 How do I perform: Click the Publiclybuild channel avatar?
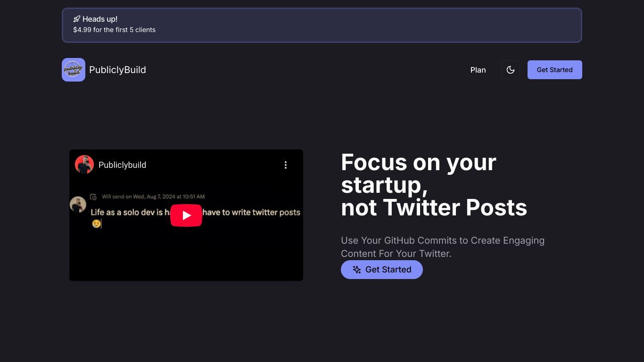[84, 165]
